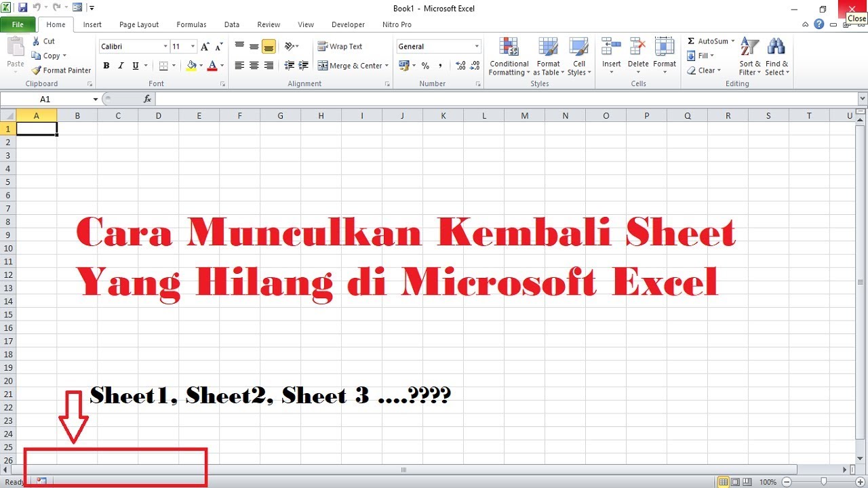This screenshot has width=868, height=488.
Task: Open the File tab
Action: [x=18, y=24]
